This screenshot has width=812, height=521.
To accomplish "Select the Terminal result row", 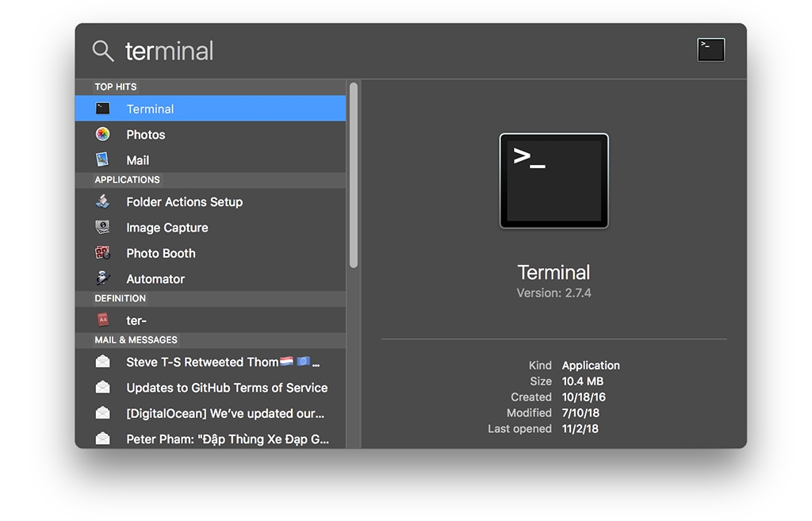I will (x=210, y=108).
